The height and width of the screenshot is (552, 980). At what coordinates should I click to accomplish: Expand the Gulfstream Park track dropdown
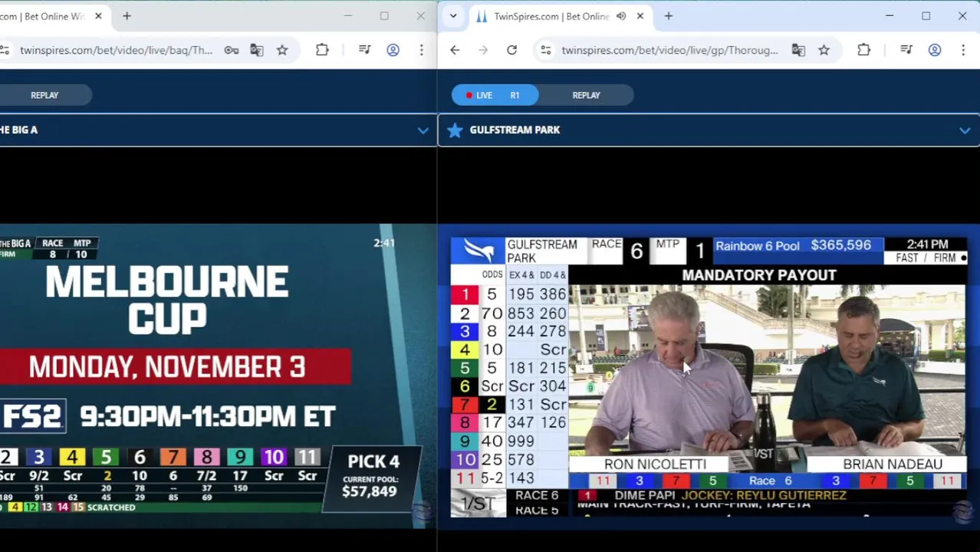click(965, 130)
